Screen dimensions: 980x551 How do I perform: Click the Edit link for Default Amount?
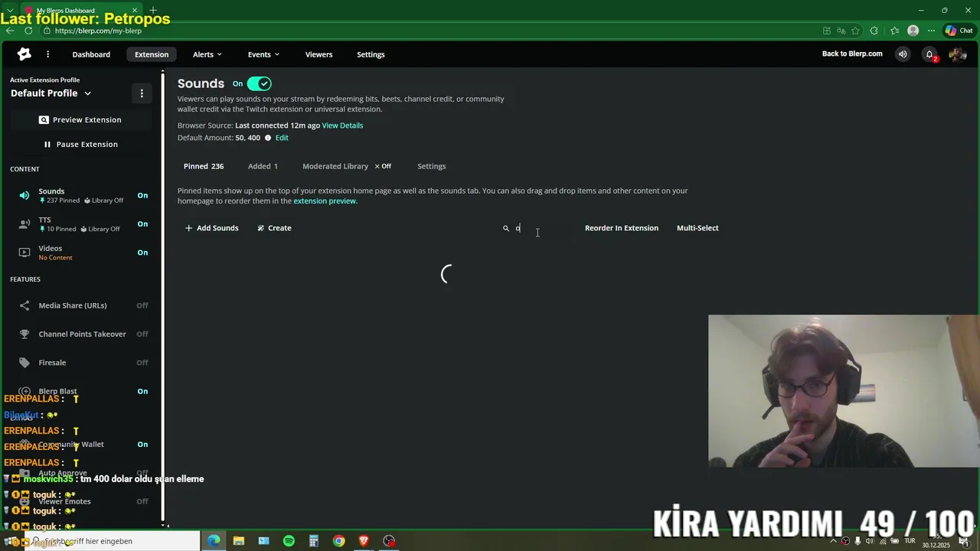[282, 138]
